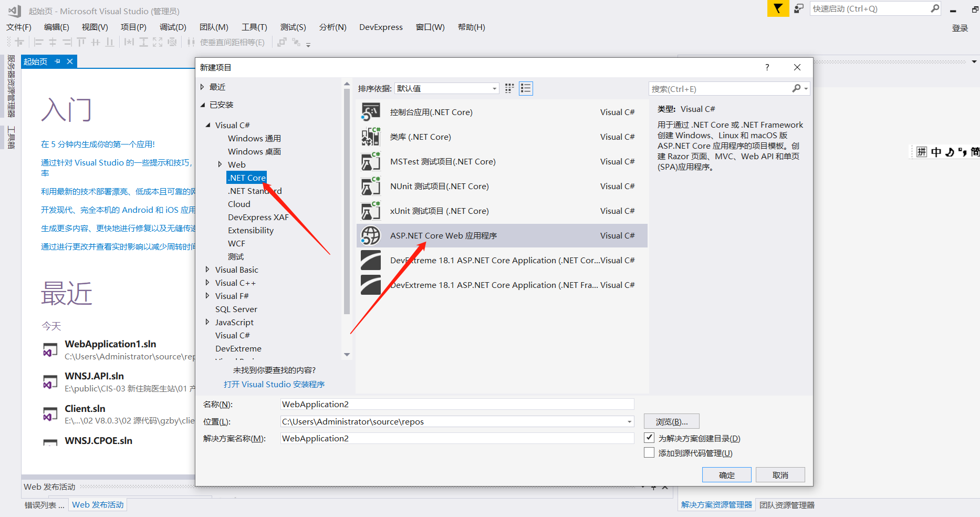The width and height of the screenshot is (980, 517).
Task: Click the project name input field
Action: click(x=457, y=404)
